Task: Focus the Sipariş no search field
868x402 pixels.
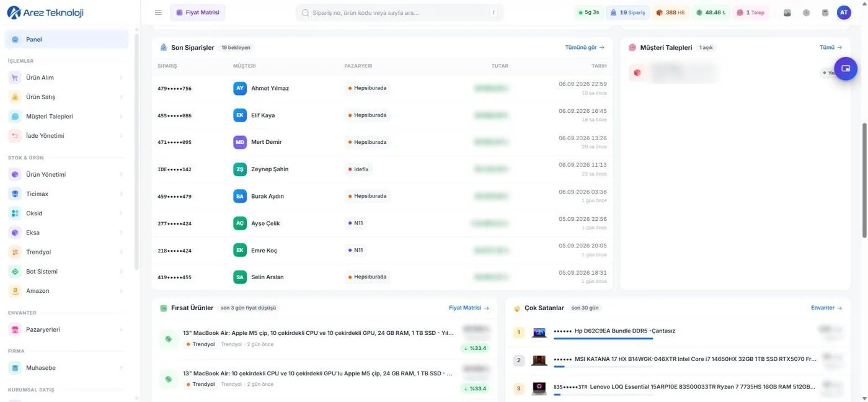Action: click(399, 12)
